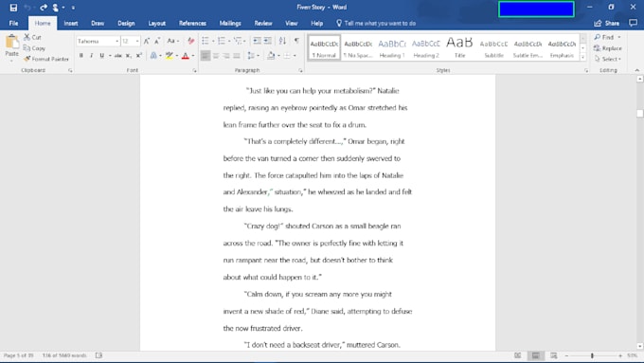Switch to the References tab
This screenshot has height=363, width=644.
pos(192,23)
